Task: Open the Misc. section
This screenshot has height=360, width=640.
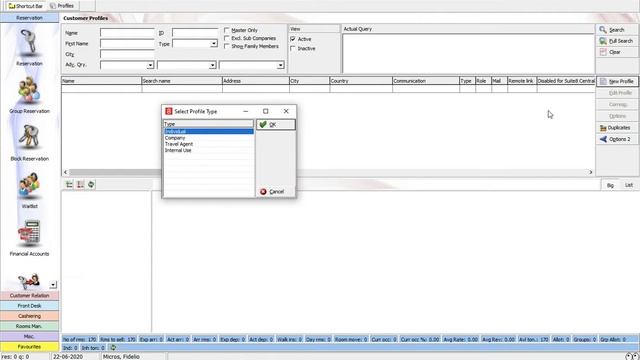Action: [29, 336]
